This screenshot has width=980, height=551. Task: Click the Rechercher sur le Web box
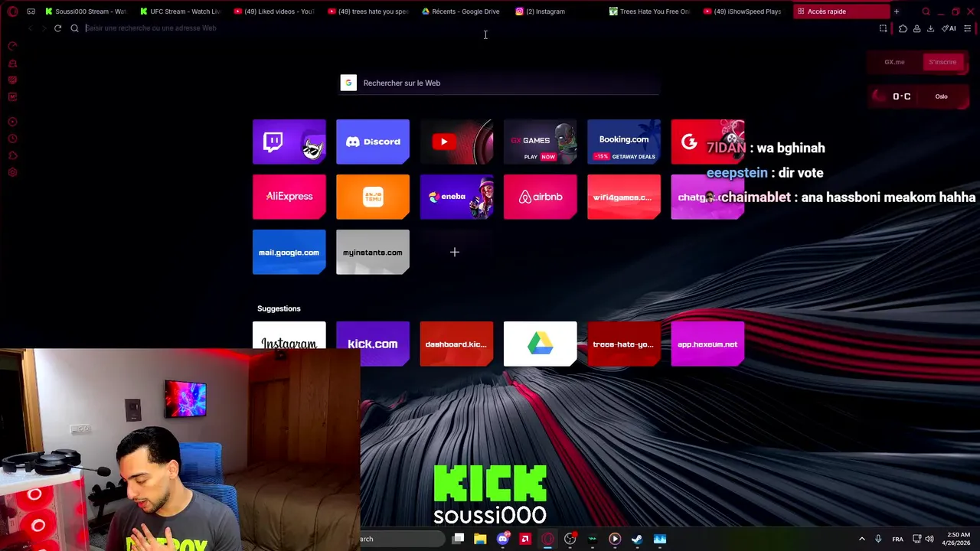tap(500, 83)
